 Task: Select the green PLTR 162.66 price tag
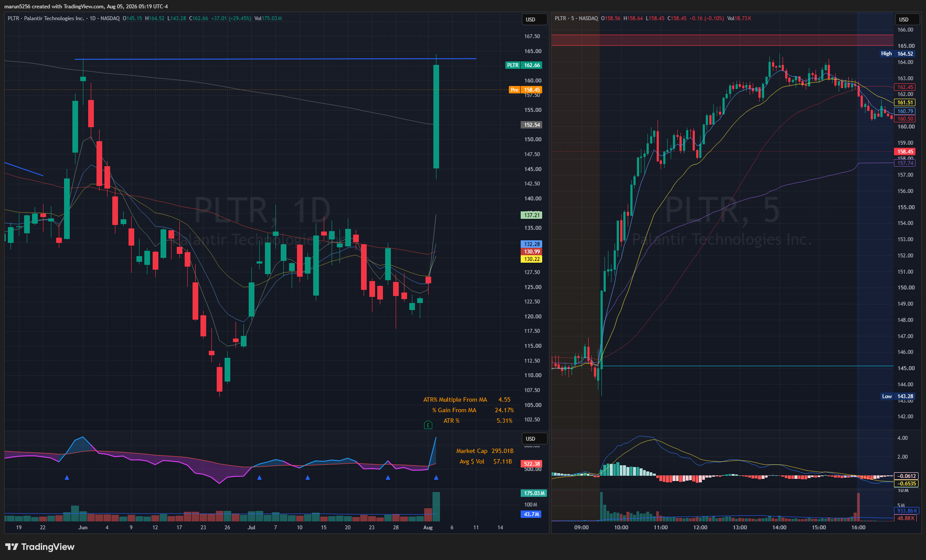524,65
